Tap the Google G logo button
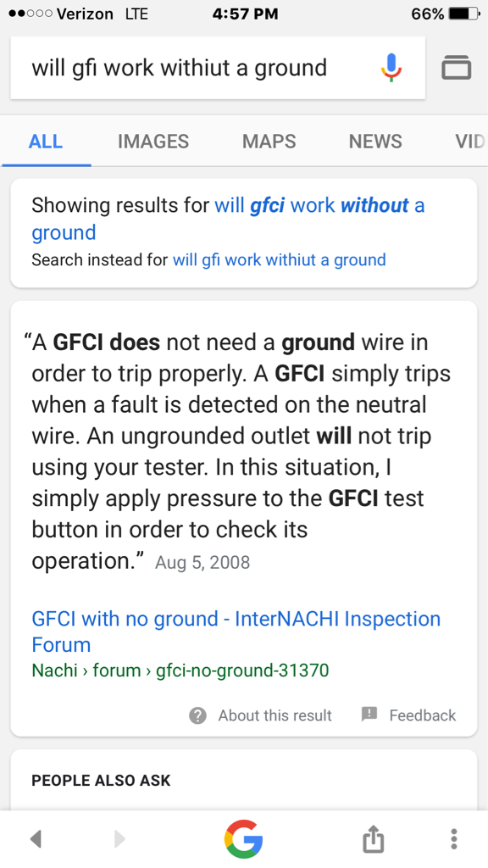Image resolution: width=488 pixels, height=868 pixels. (x=243, y=838)
